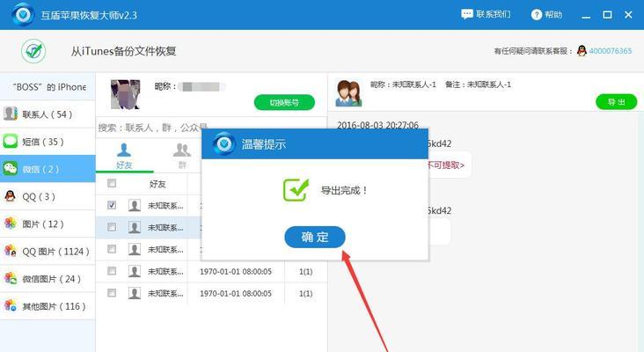The width and height of the screenshot is (644, 352).
Task: Click the 不可提取 message text
Action: pos(446,165)
